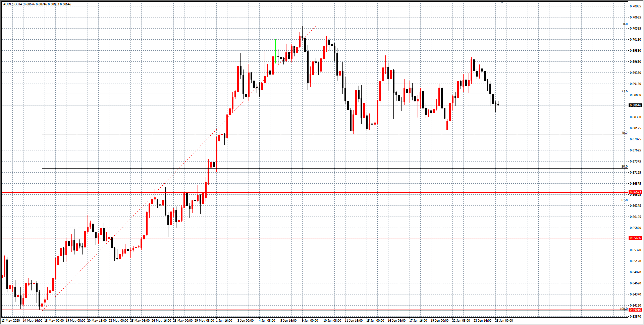This screenshot has height=325, width=644.
Task: Click the 25 Jun 00:00 time label
Action: click(504, 321)
